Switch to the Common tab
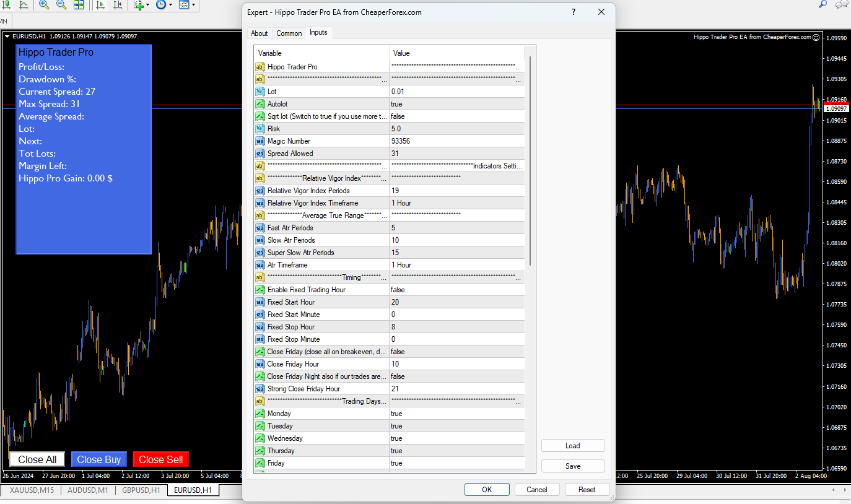This screenshot has height=504, width=851. tap(289, 33)
